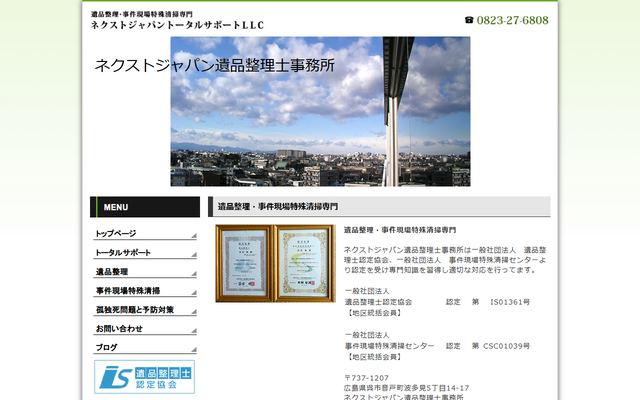640x400 pixels.
Task: Click the arrow on 事件現場特殊清掃 row
Action: (194, 293)
